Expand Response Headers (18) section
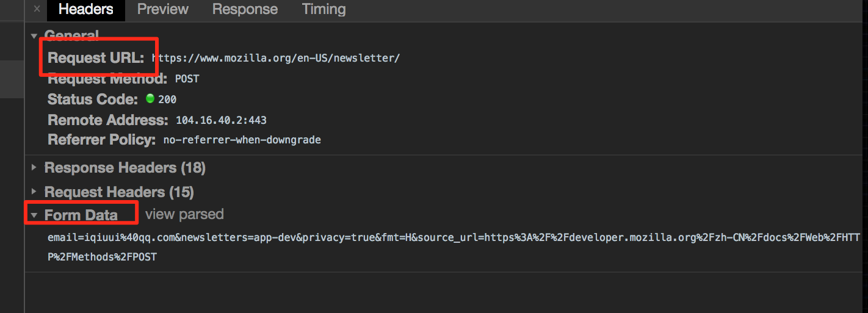The height and width of the screenshot is (313, 868). [34, 168]
